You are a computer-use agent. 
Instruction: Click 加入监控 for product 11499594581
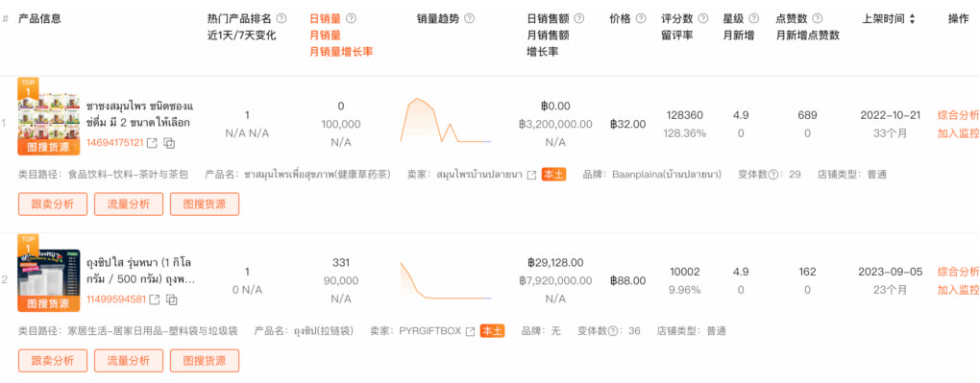[x=958, y=290]
